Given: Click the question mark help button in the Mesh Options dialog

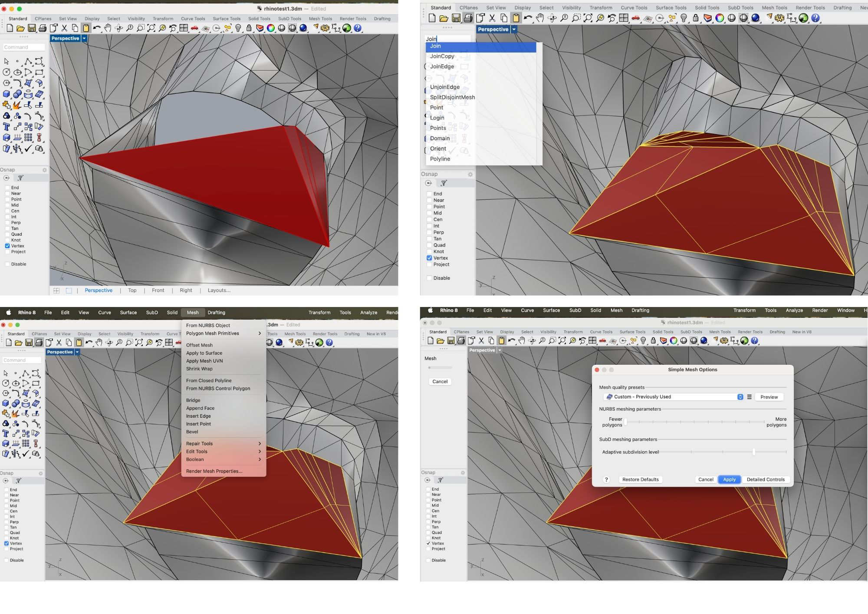Looking at the screenshot, I should coord(606,479).
